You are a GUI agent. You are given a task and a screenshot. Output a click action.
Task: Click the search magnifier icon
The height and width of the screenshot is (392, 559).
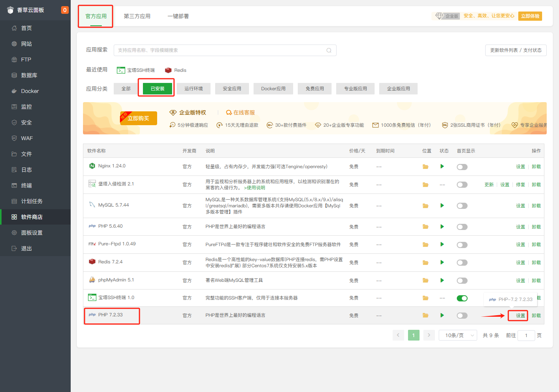point(329,50)
